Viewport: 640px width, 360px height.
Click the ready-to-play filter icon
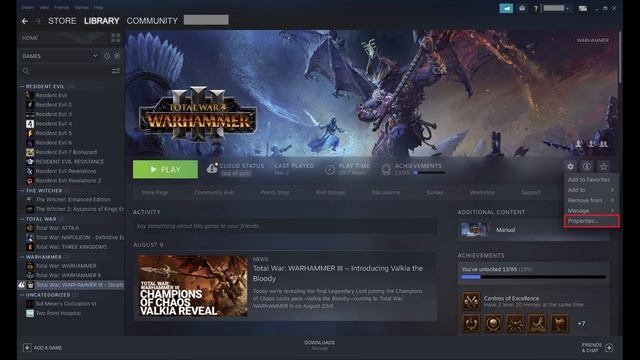117,56
